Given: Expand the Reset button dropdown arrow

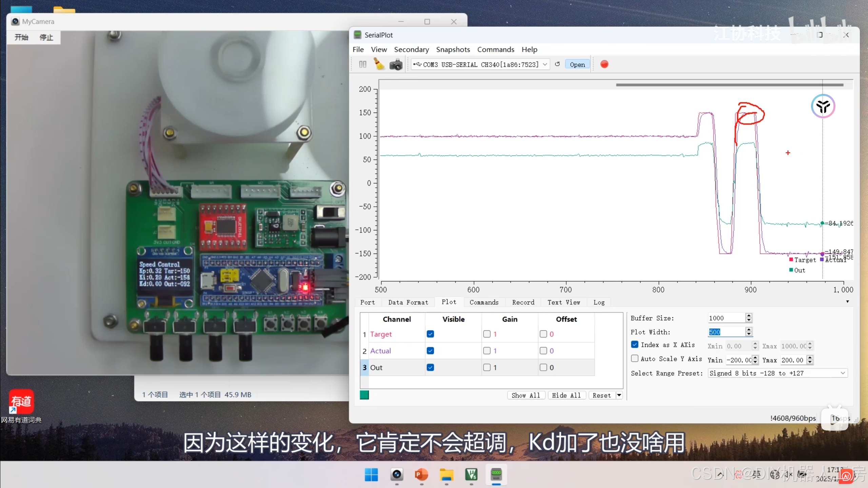Looking at the screenshot, I should point(619,395).
